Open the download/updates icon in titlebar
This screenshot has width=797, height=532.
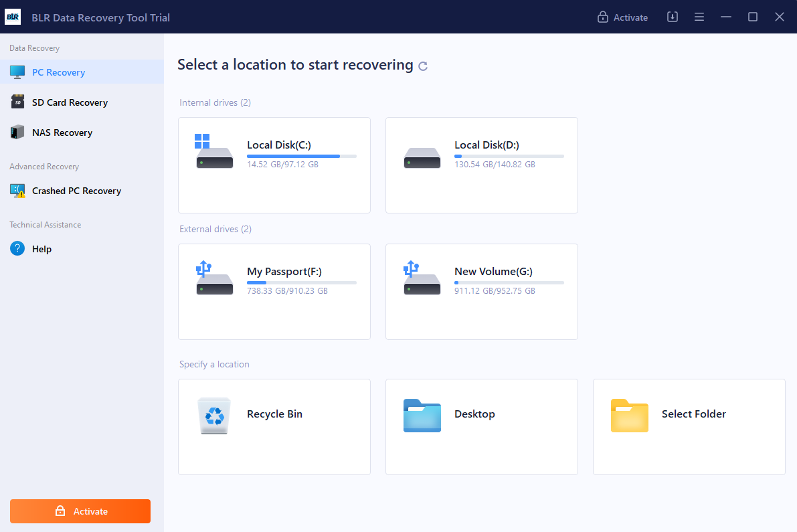pos(672,17)
